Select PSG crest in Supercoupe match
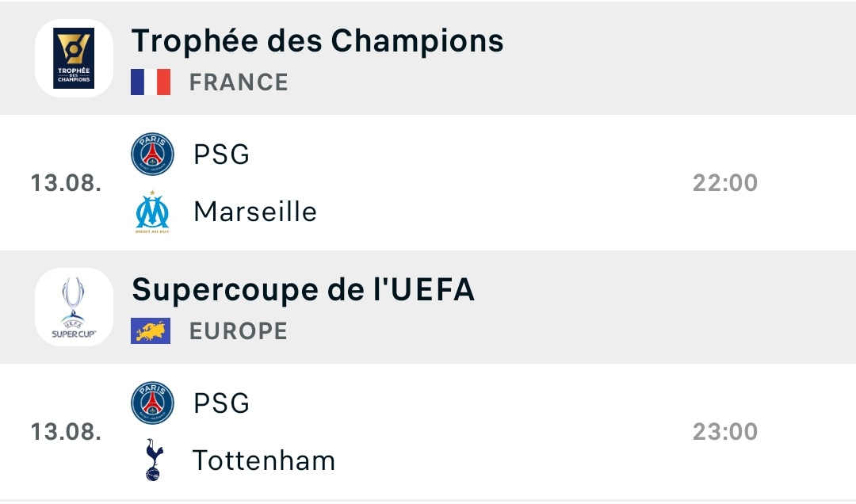 coord(152,403)
